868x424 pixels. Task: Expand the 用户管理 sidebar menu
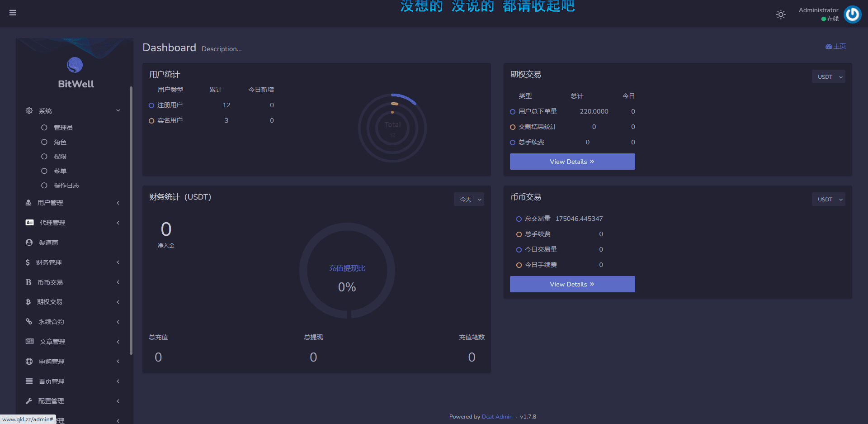pos(50,203)
